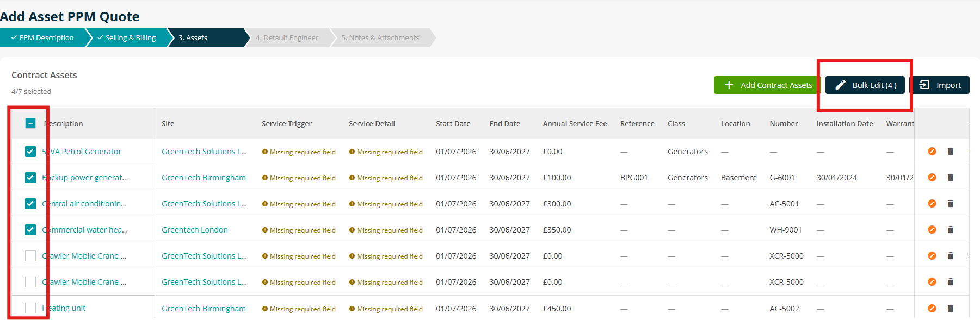
Task: Open Greentech London site link
Action: click(x=195, y=230)
